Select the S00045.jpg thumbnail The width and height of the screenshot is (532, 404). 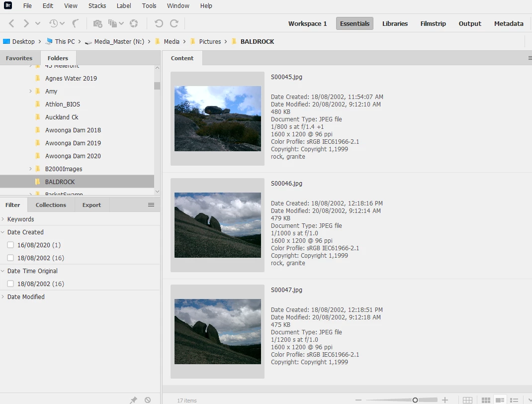tap(217, 118)
